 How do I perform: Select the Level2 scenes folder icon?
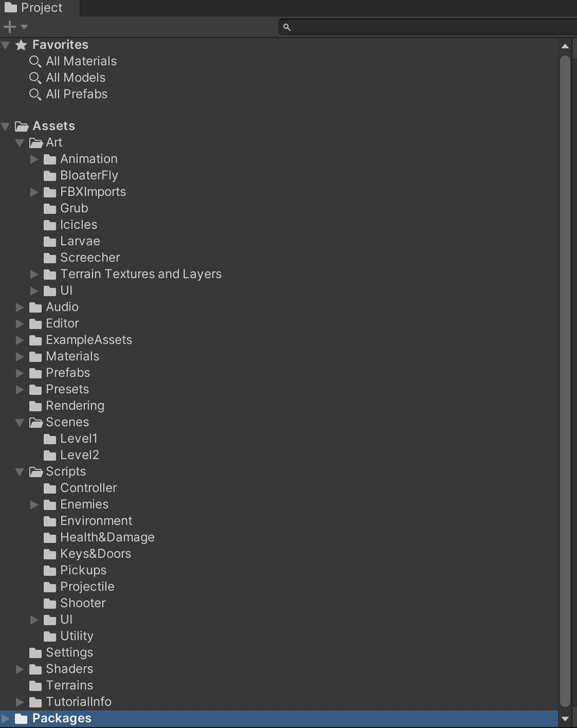point(50,456)
